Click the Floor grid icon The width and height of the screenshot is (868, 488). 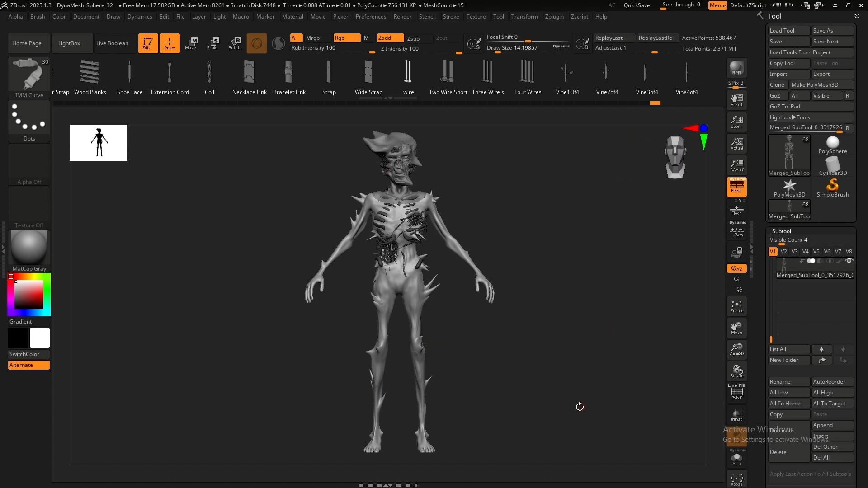(736, 210)
